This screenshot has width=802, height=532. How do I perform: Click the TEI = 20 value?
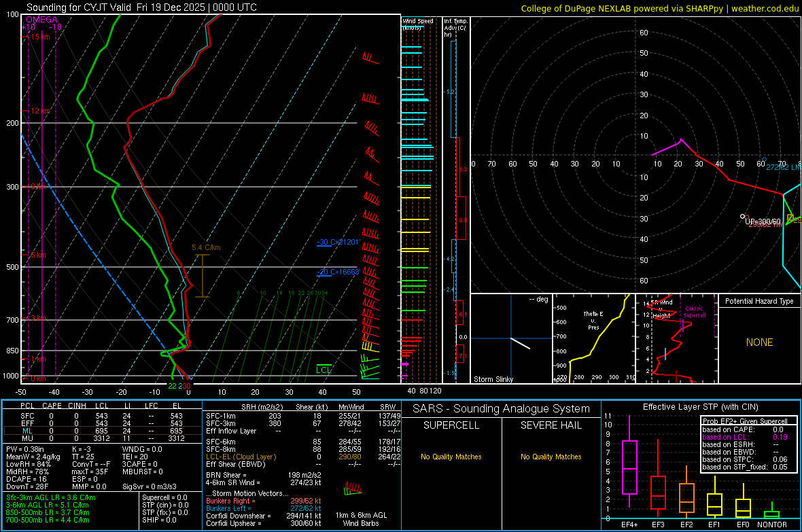point(135,457)
